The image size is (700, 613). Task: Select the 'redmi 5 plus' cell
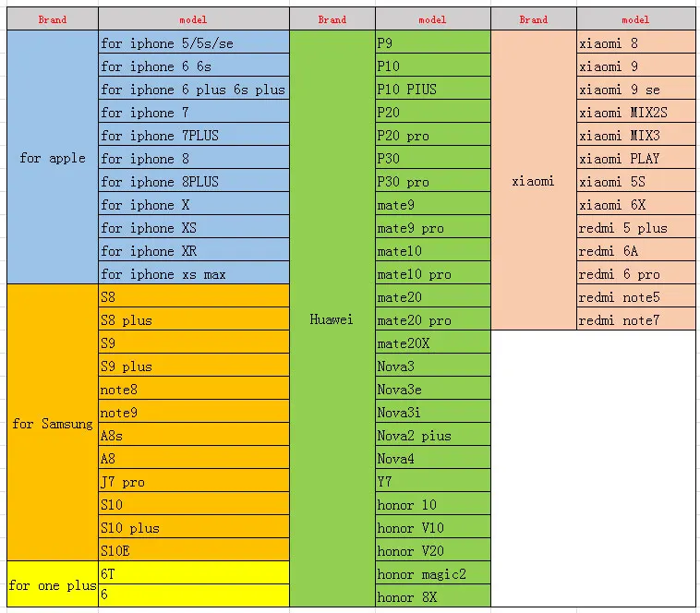(636, 226)
